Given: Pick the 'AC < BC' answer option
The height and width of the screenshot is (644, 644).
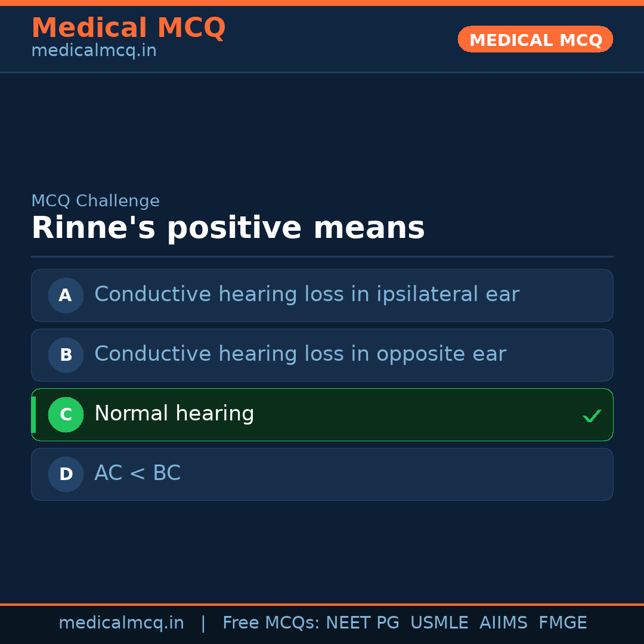Looking at the screenshot, I should coord(137,473).
